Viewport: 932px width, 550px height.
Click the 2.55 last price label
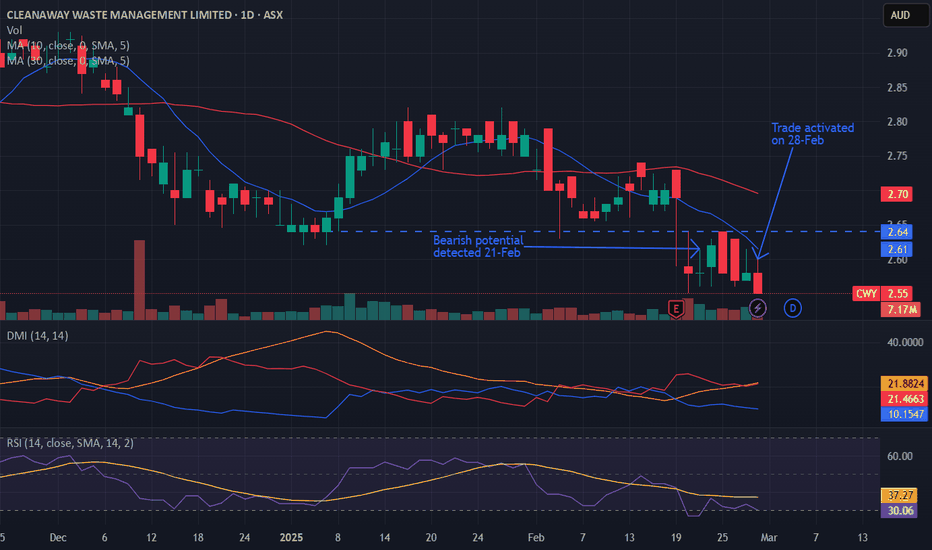898,293
